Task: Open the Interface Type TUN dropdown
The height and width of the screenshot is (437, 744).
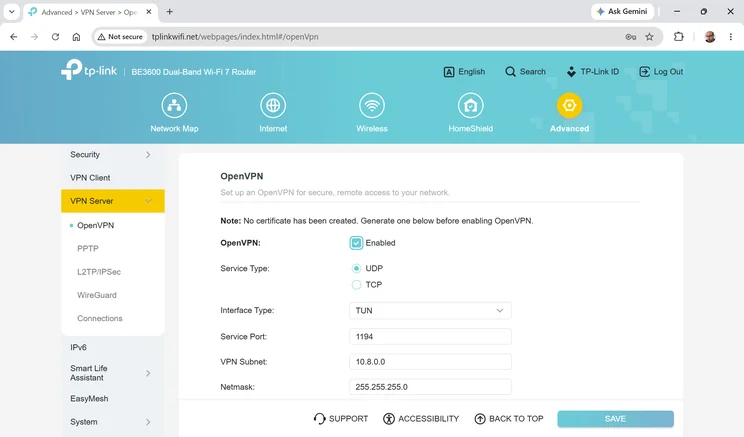Action: tap(430, 310)
